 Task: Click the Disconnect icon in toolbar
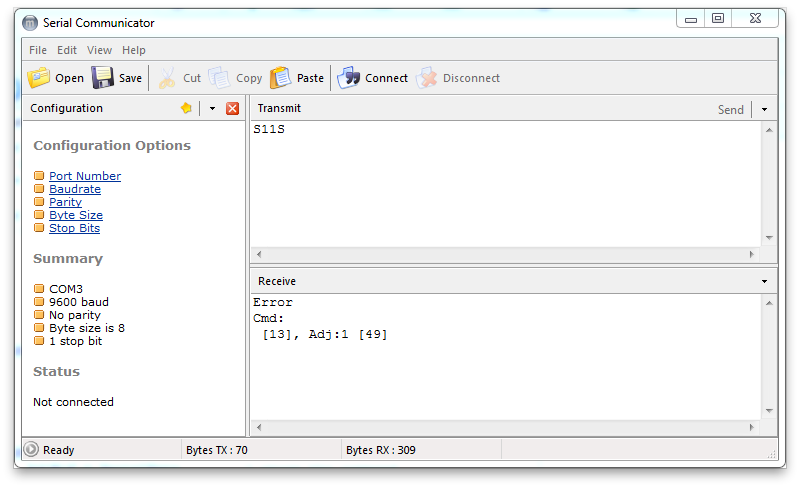click(x=427, y=78)
